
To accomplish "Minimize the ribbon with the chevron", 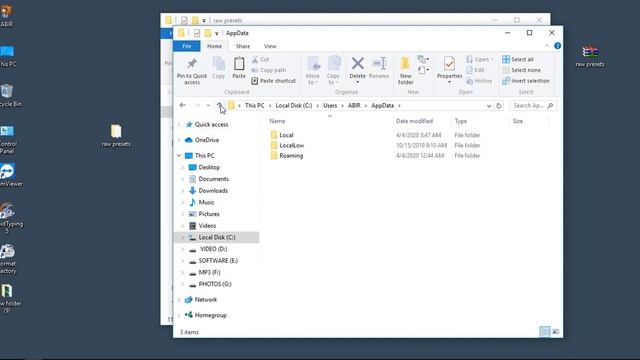I will (547, 46).
